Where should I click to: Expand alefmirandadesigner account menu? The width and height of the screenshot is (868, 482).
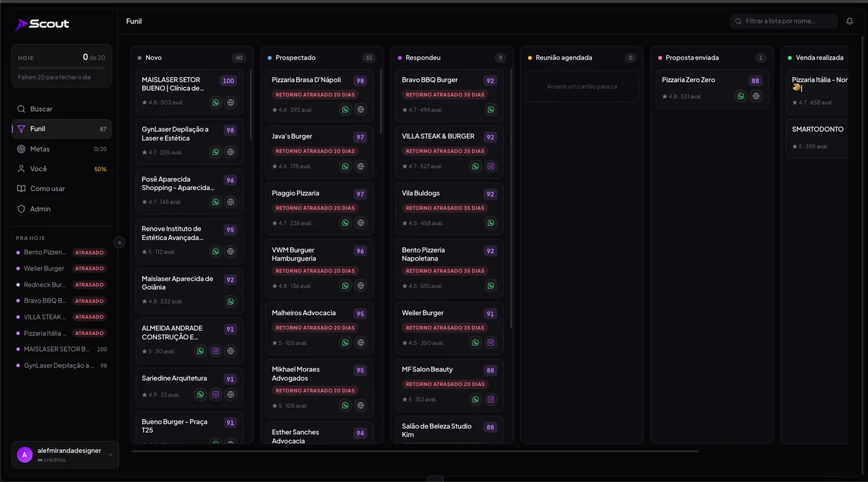pyautogui.click(x=65, y=455)
